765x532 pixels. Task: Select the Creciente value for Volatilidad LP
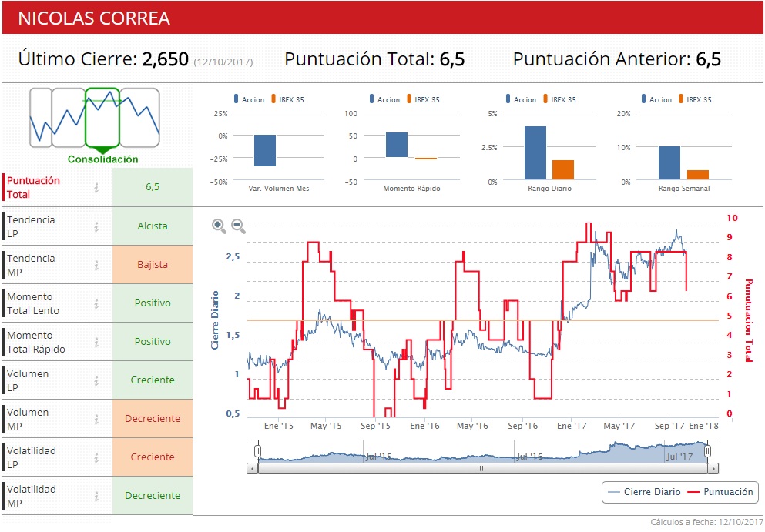pyautogui.click(x=153, y=457)
